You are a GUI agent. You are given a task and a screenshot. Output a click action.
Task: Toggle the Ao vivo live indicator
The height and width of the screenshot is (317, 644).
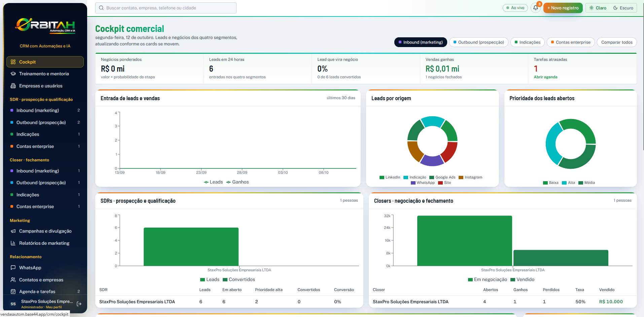click(x=515, y=8)
